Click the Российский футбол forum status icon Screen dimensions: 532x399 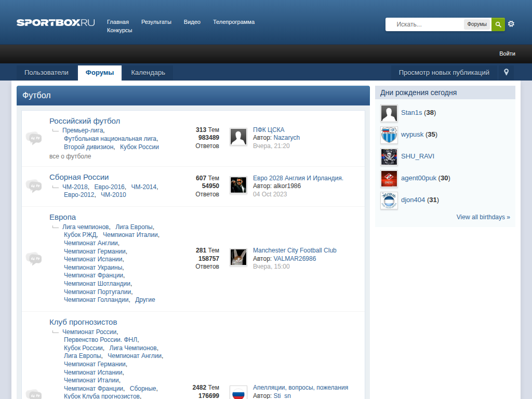click(34, 138)
